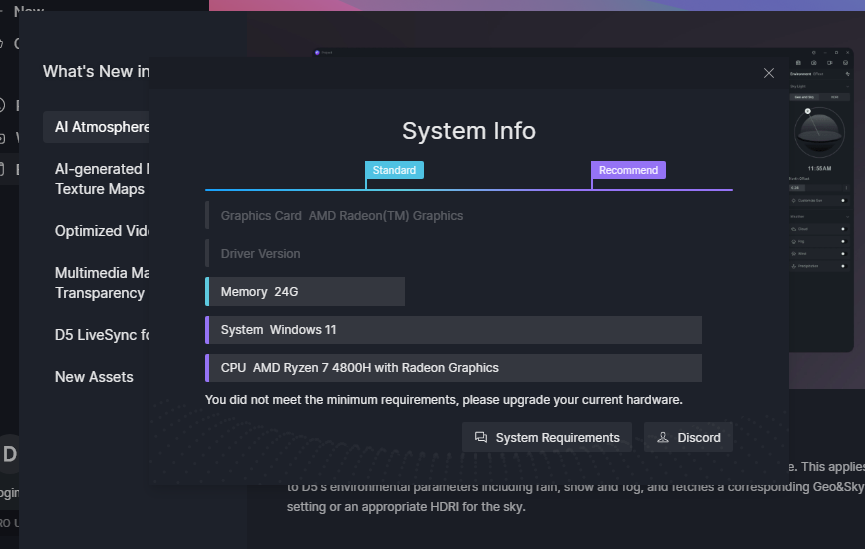
Task: Click the What's New in heading
Action: (x=96, y=71)
